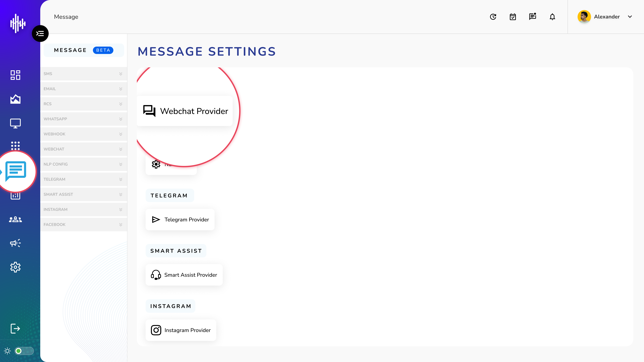Toggle the light/dark theme switch

(x=24, y=351)
